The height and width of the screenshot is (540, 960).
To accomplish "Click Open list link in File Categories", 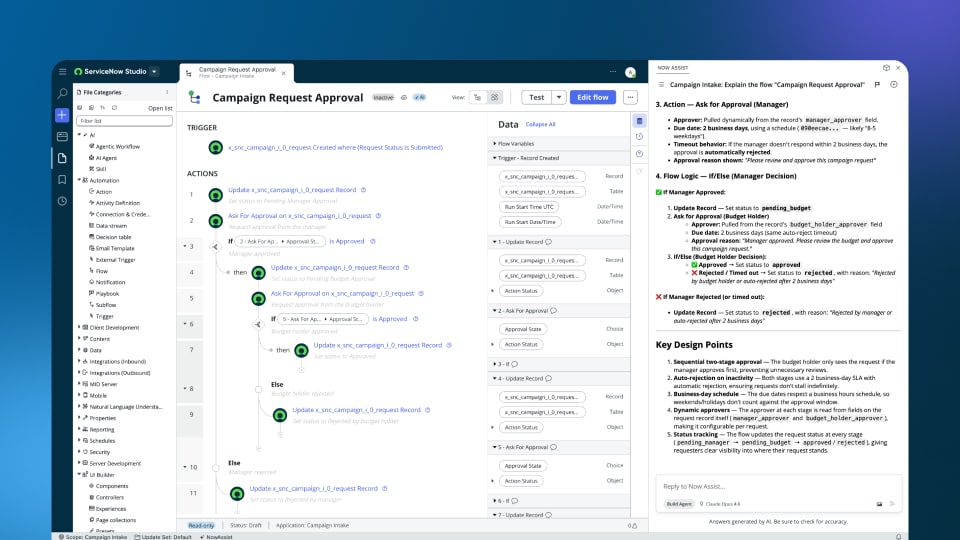I will 160,108.
